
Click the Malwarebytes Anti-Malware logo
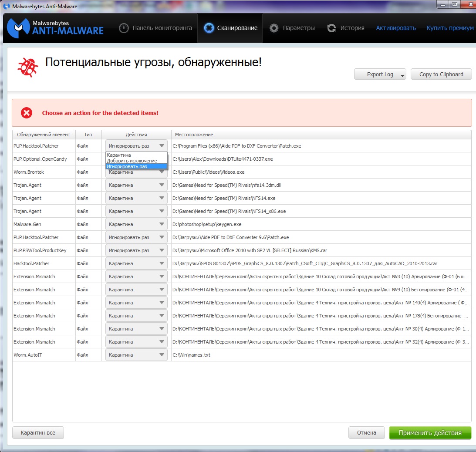tap(55, 28)
